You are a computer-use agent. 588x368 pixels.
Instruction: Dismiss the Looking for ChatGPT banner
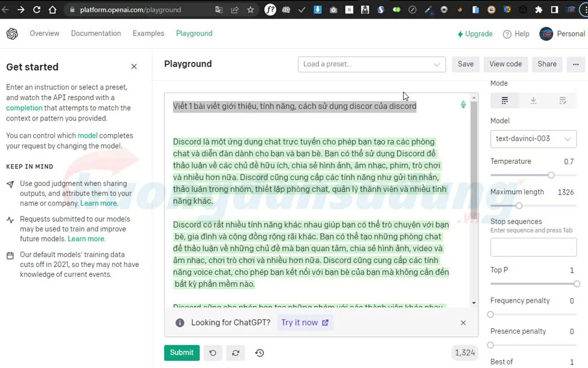[463, 323]
